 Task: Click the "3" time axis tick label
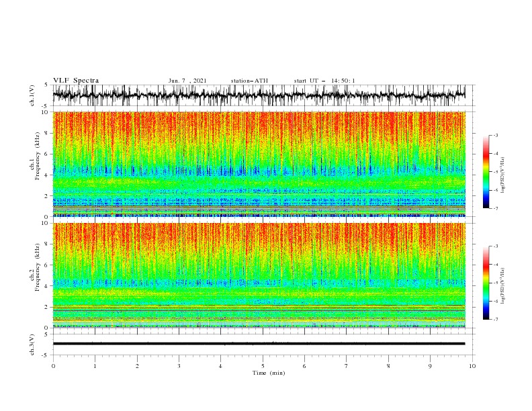tap(179, 366)
